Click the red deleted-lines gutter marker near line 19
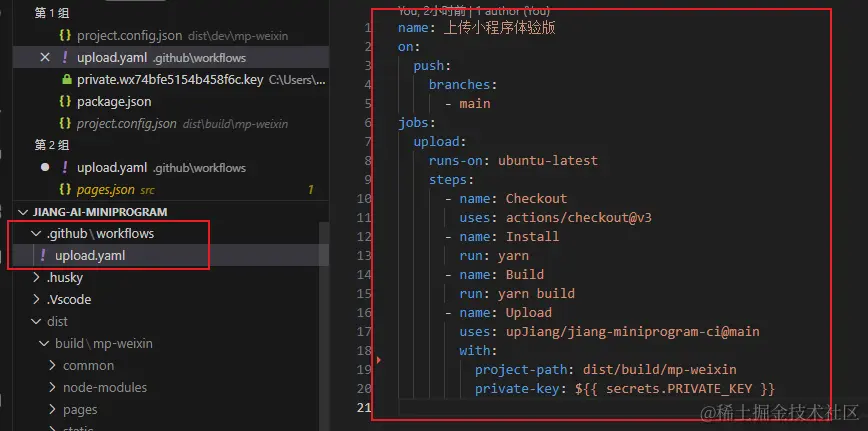The height and width of the screenshot is (431, 868). 379,360
